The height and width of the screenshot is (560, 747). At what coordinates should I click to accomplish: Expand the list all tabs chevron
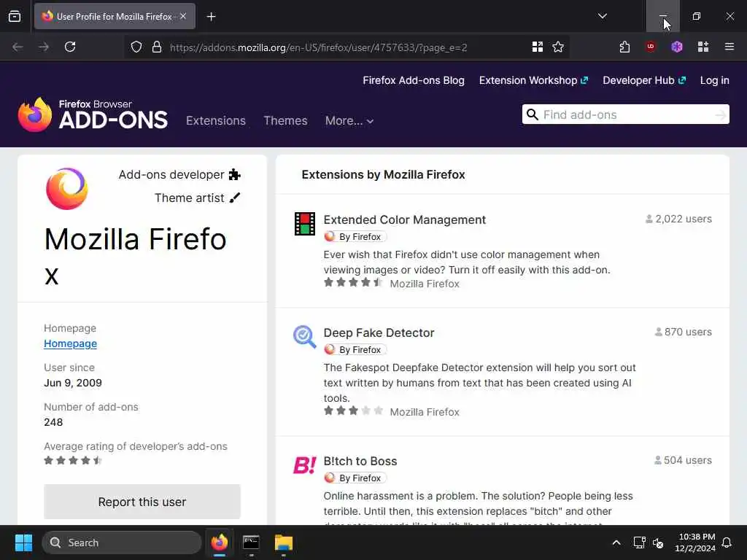click(x=602, y=16)
